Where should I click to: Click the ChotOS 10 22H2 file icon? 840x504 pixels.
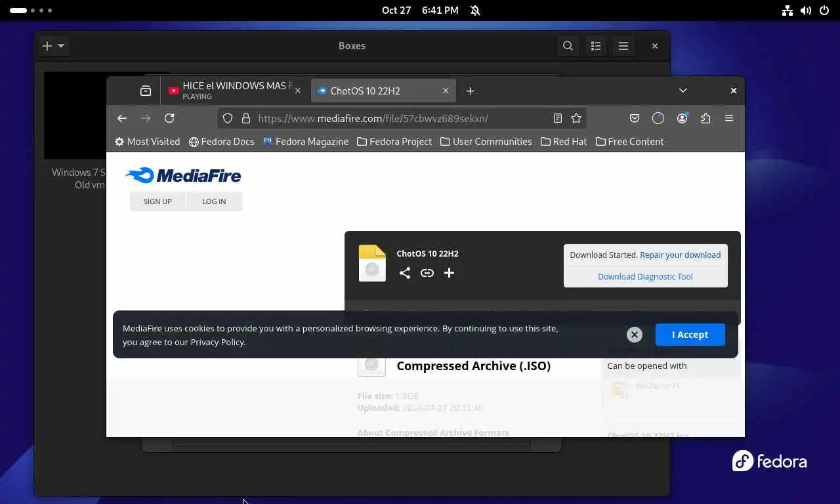click(x=372, y=263)
